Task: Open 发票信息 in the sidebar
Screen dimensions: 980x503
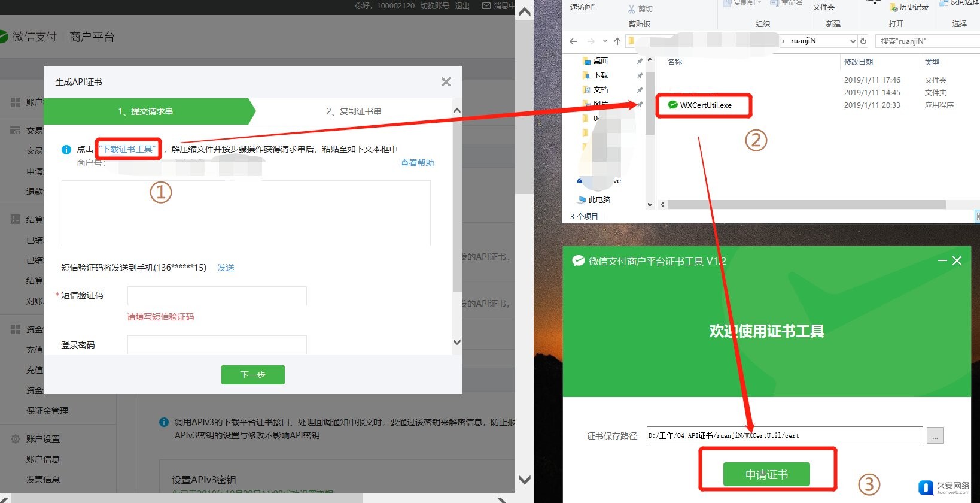Action: tap(43, 480)
